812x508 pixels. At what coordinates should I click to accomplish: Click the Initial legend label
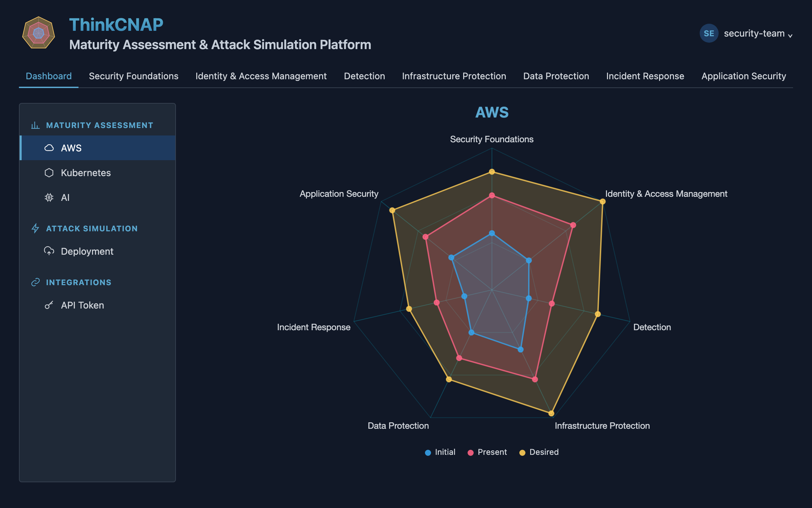point(445,452)
